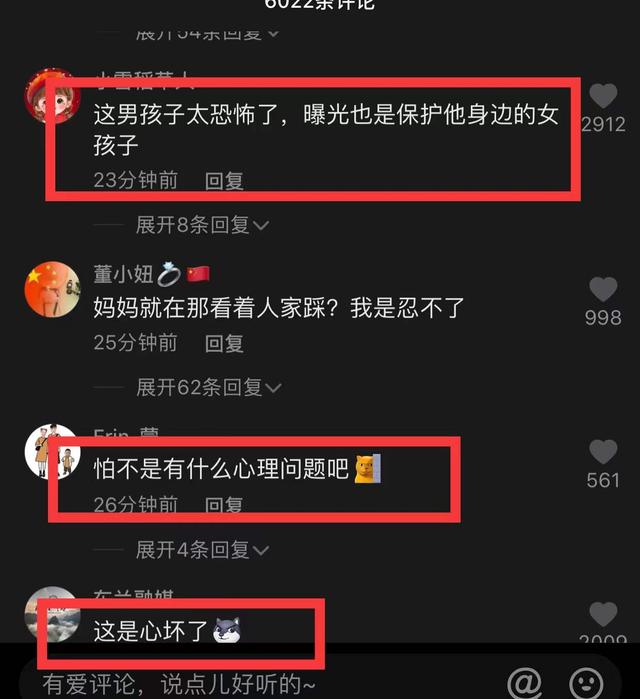Reply to the 26分钟前 comment
Screen dimensions: 640x699
224,505
